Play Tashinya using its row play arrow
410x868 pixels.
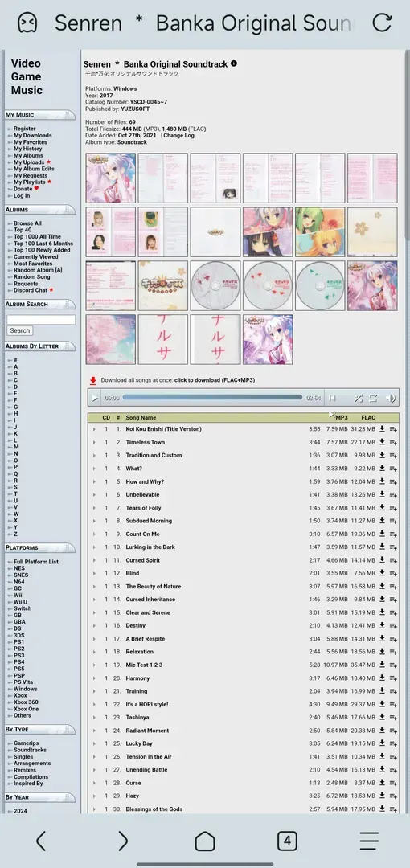click(x=93, y=718)
